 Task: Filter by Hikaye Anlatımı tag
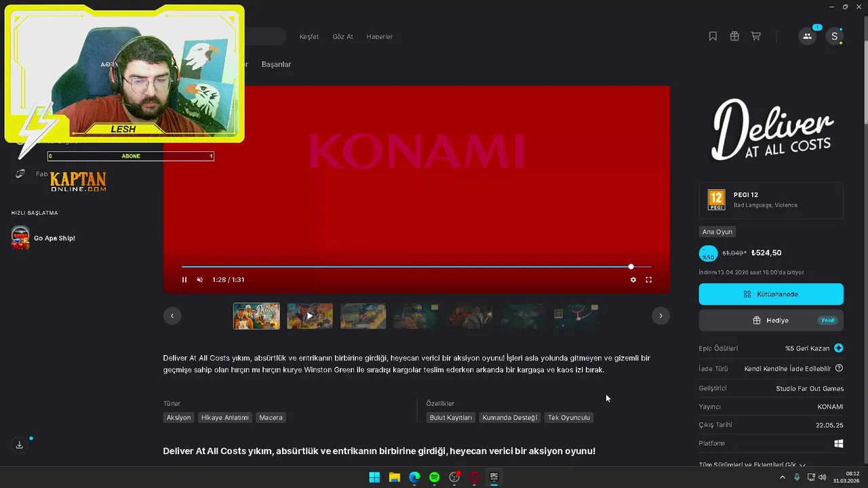pyautogui.click(x=225, y=418)
